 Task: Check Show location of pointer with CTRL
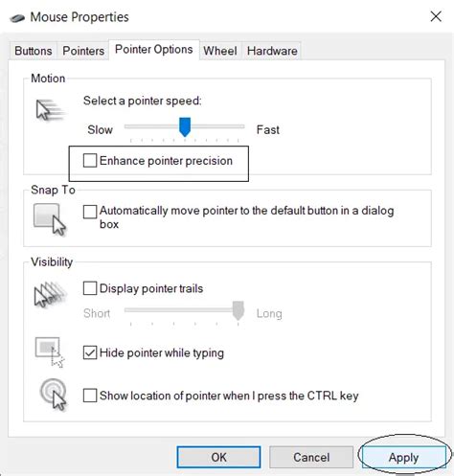90,396
